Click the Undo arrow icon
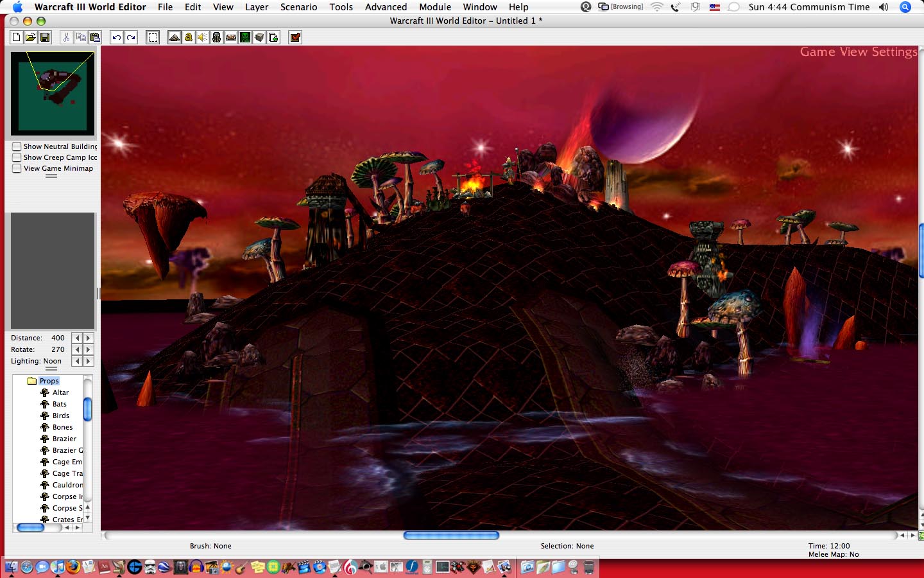 tap(116, 37)
